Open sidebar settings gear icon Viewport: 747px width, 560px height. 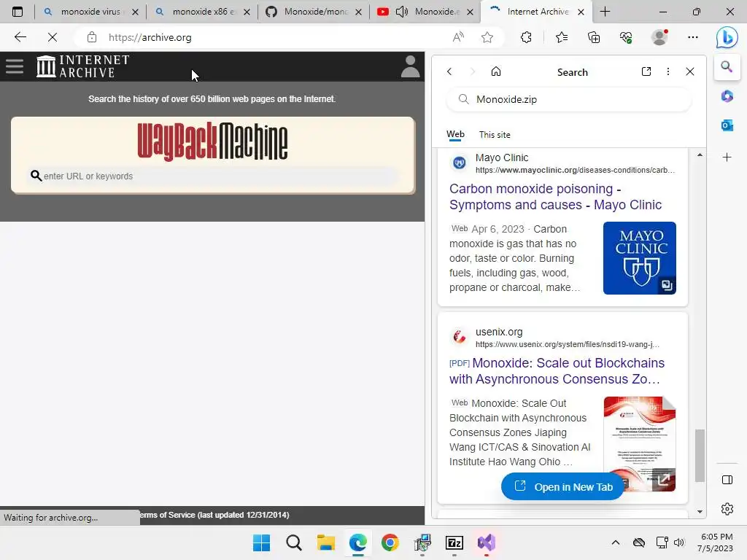[727, 509]
